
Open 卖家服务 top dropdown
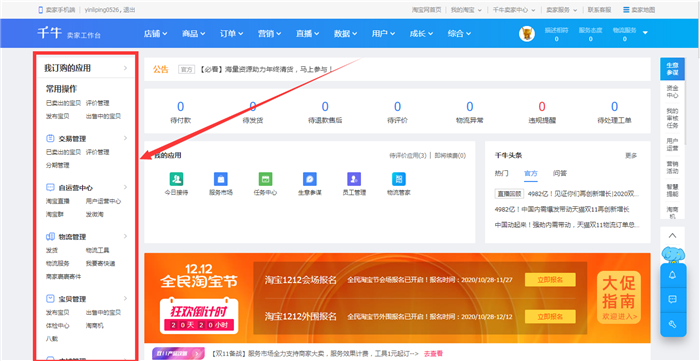(x=562, y=9)
